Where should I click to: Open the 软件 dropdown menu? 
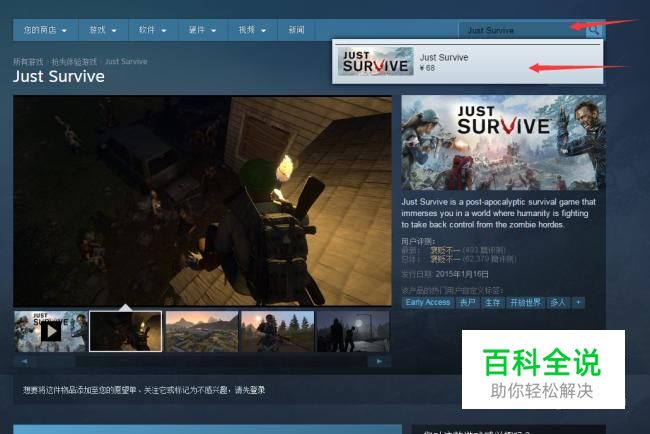[153, 30]
